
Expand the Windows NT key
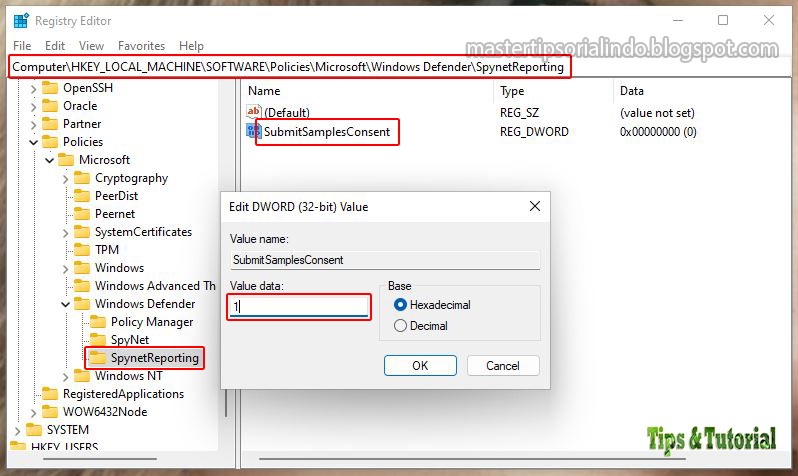[x=65, y=377]
